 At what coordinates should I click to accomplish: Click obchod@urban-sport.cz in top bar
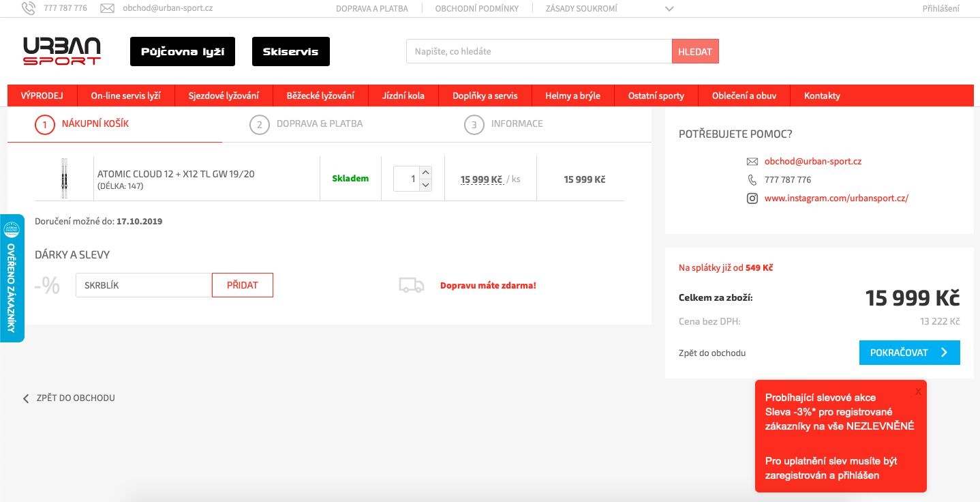point(168,9)
